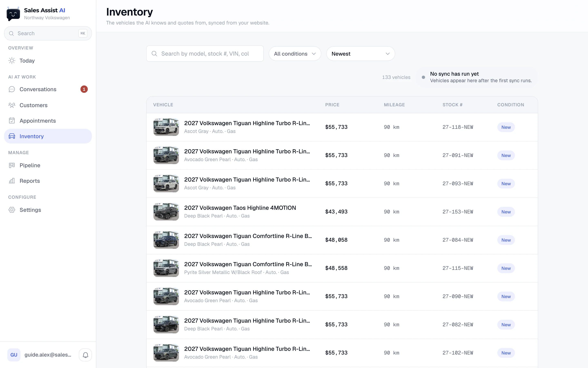Go to Today overview
Viewport: 588px width, 368px height.
point(48,61)
